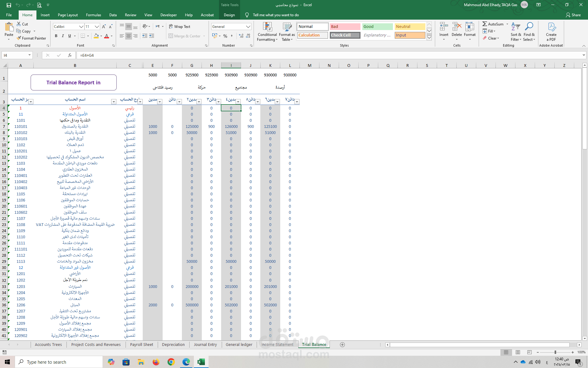Click the Increase Indent icon
Viewport: 588px width, 368px height.
pyautogui.click(x=152, y=36)
